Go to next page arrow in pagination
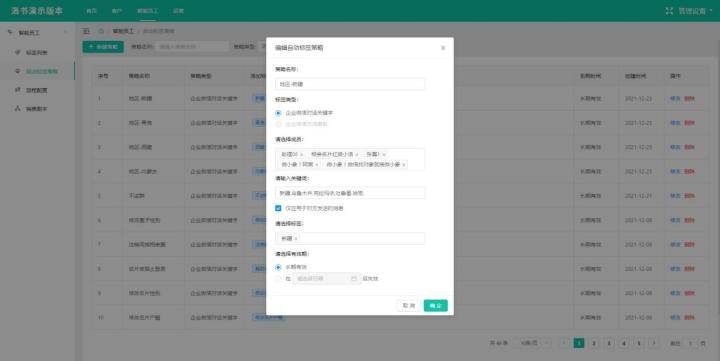Screen dimensions: 720x361 click(653, 343)
